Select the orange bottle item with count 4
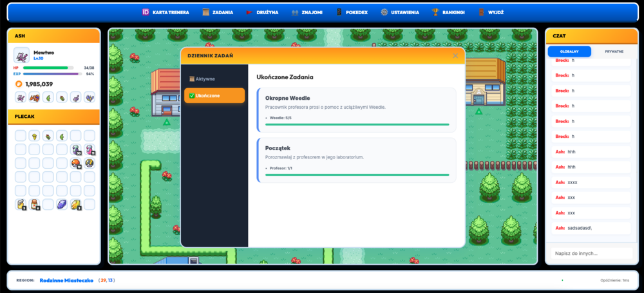This screenshot has width=644, height=293. (35, 204)
